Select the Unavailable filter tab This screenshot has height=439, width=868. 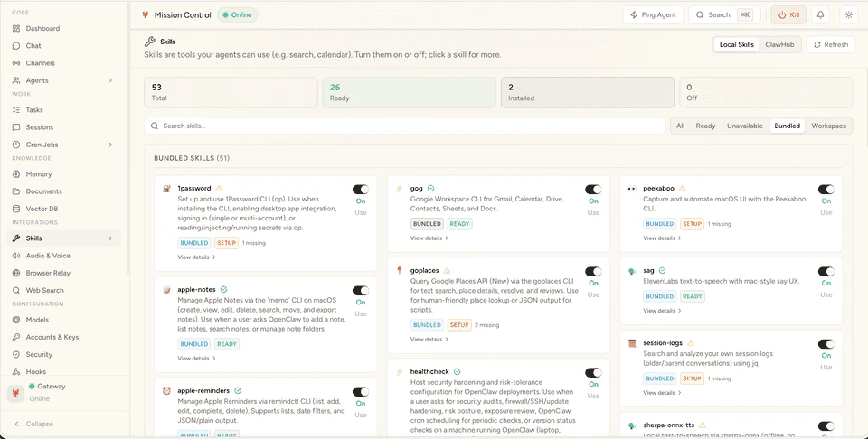pos(744,126)
